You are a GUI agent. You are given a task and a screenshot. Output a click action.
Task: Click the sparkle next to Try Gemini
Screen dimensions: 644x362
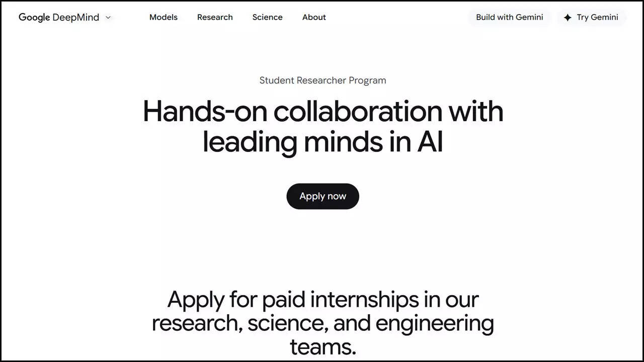568,17
